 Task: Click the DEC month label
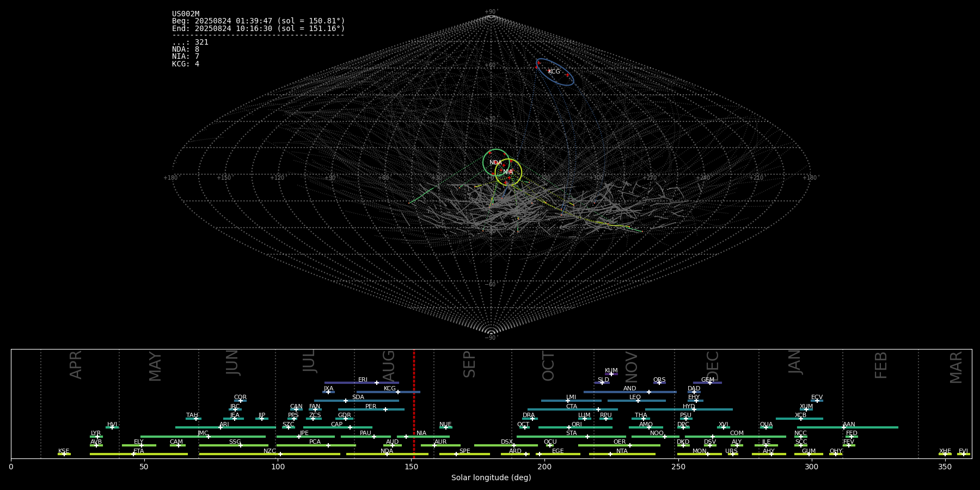712,366
